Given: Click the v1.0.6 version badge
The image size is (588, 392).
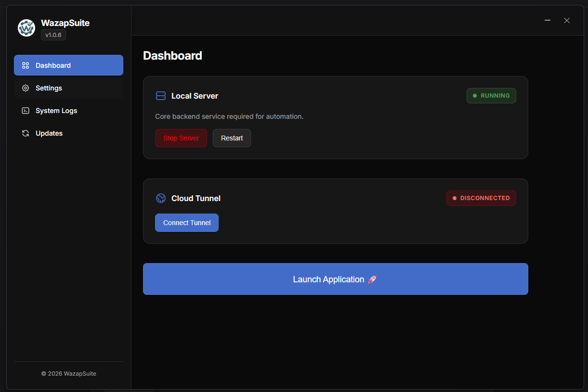Looking at the screenshot, I should tap(53, 35).
